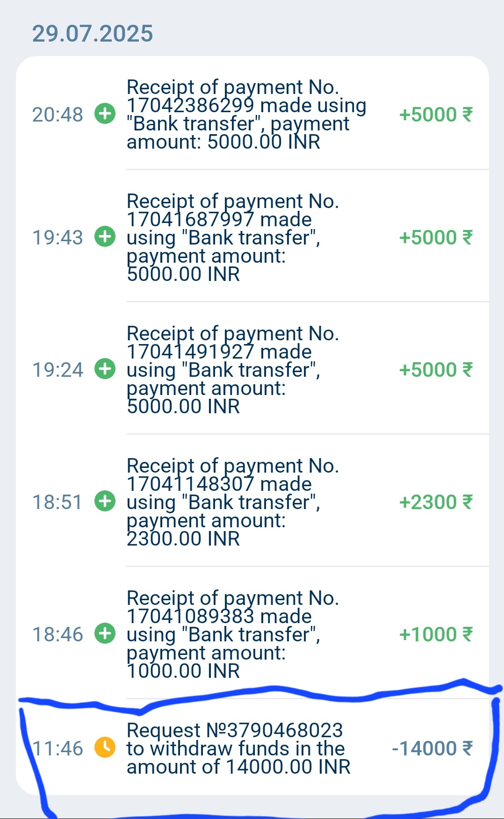This screenshot has width=504, height=819.
Task: Open withdrawal Request №3790468023 description
Action: (x=238, y=748)
